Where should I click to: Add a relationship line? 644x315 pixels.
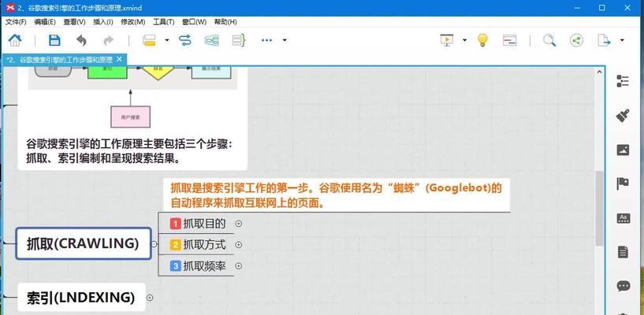185,40
